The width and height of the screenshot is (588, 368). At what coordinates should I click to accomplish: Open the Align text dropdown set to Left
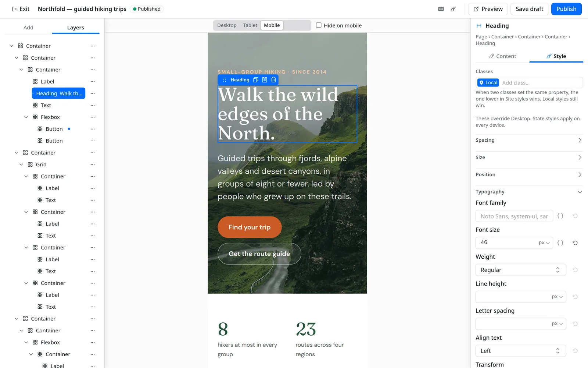(x=521, y=351)
